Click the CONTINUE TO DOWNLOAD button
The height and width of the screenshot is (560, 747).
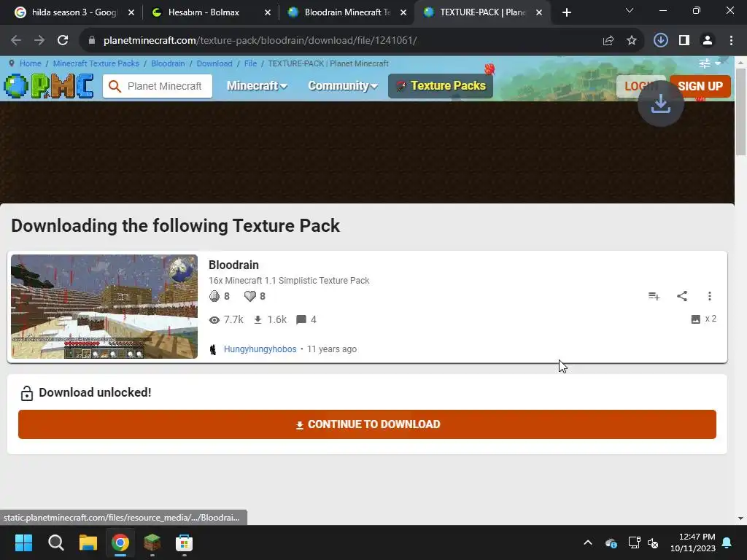367,424
